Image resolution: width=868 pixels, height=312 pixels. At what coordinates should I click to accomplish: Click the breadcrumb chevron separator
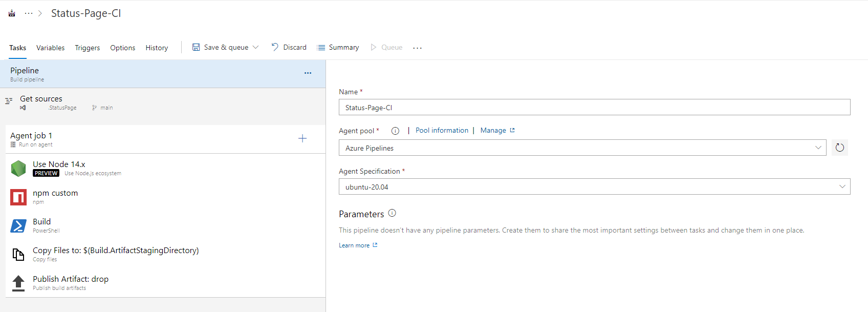(40, 13)
